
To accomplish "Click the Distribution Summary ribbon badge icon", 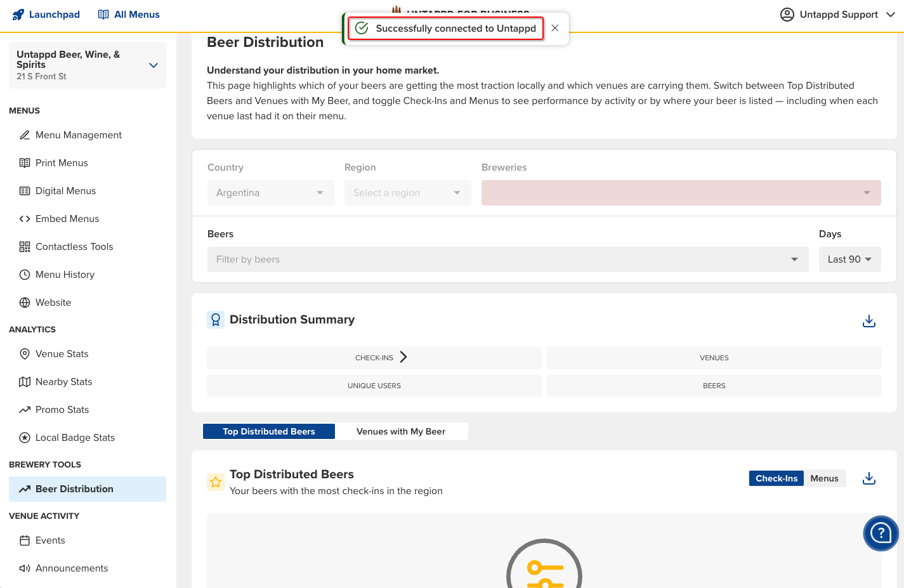I will click(216, 320).
